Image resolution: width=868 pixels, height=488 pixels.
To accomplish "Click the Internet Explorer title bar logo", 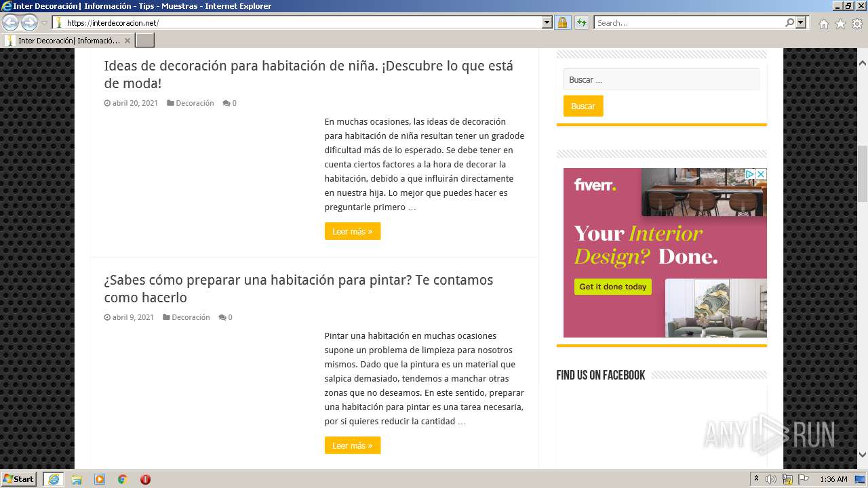I will point(7,6).
